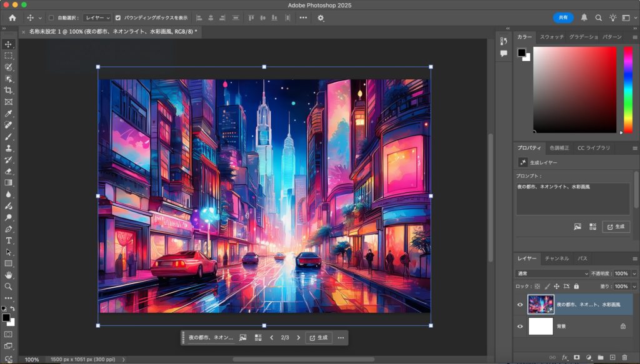Select the Crop tool
Viewport: 640px width, 364px height.
click(9, 90)
